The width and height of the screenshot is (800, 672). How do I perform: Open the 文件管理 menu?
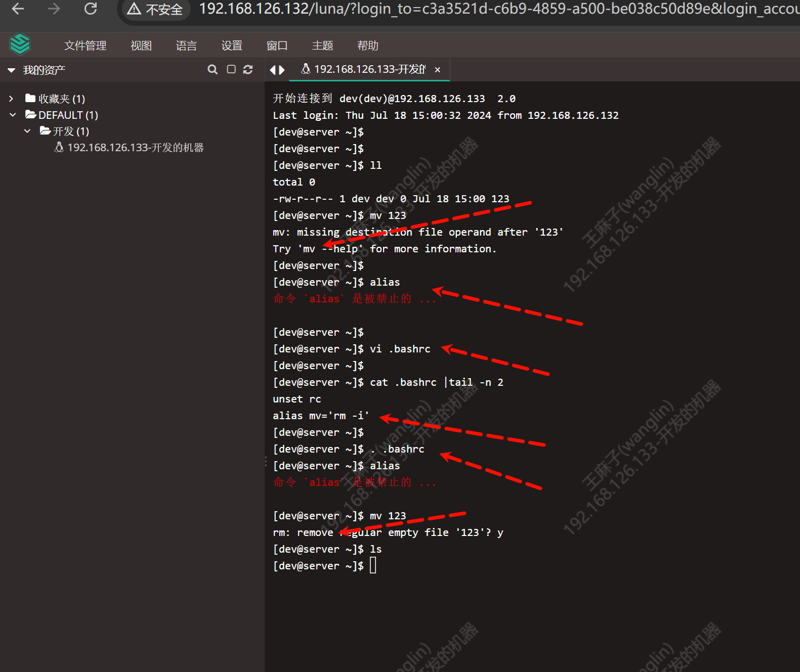coord(85,46)
